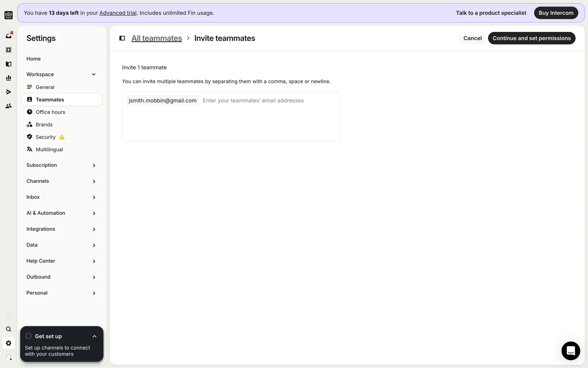This screenshot has width=588, height=368.
Task: Go back via All teammates breadcrumb
Action: point(156,38)
